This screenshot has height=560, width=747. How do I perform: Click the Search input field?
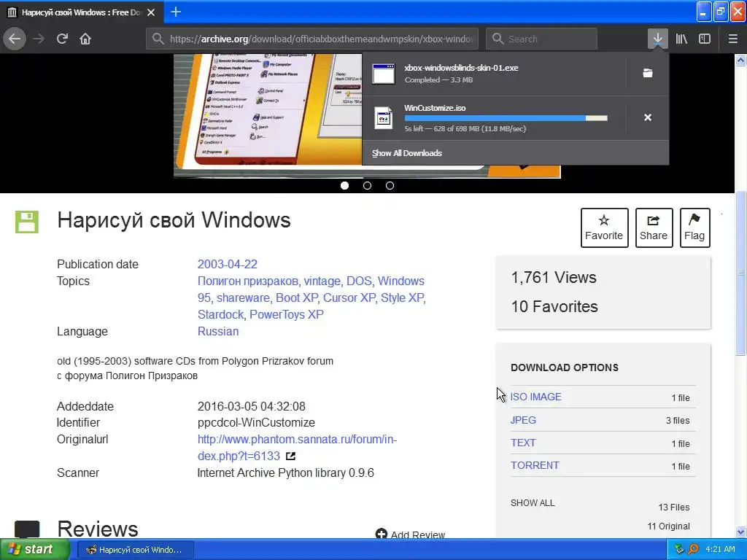[x=541, y=39]
